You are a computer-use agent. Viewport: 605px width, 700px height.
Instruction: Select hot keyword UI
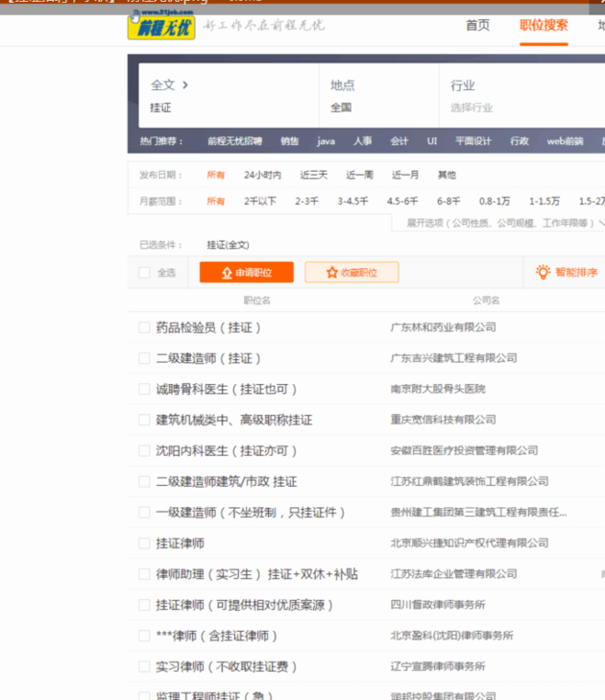coord(432,141)
